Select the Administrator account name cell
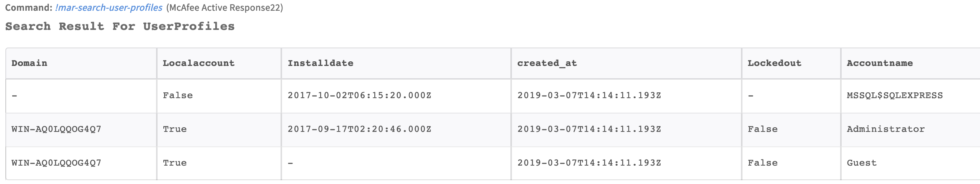This screenshot has width=980, height=184. 885,129
